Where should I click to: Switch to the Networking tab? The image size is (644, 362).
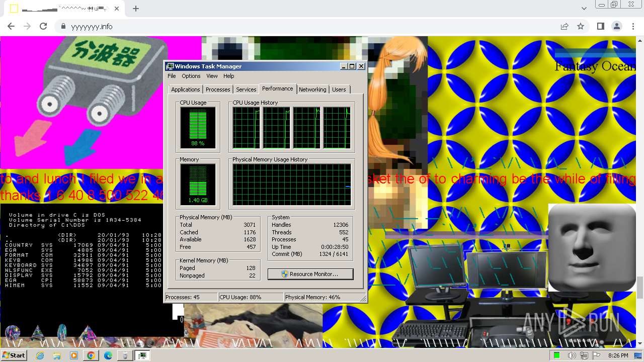(x=312, y=89)
